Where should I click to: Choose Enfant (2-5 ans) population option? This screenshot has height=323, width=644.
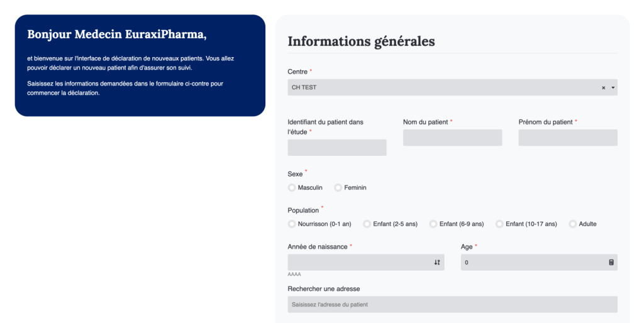tap(367, 224)
